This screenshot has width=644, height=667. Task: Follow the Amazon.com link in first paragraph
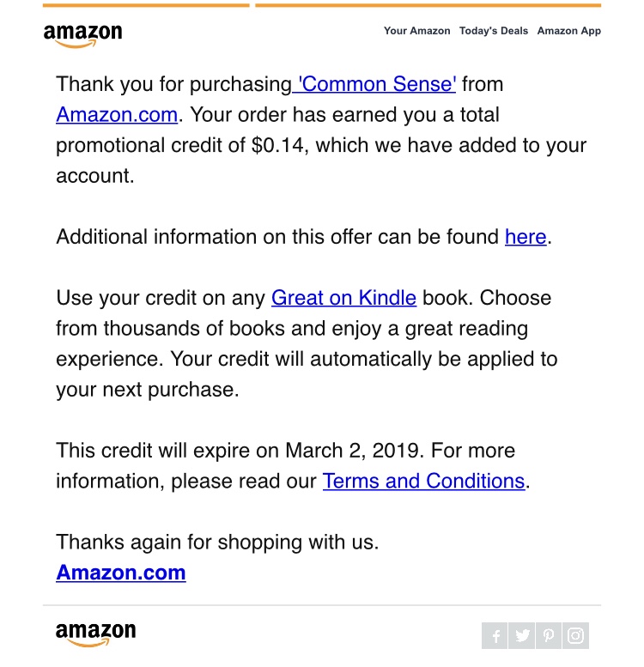click(117, 115)
